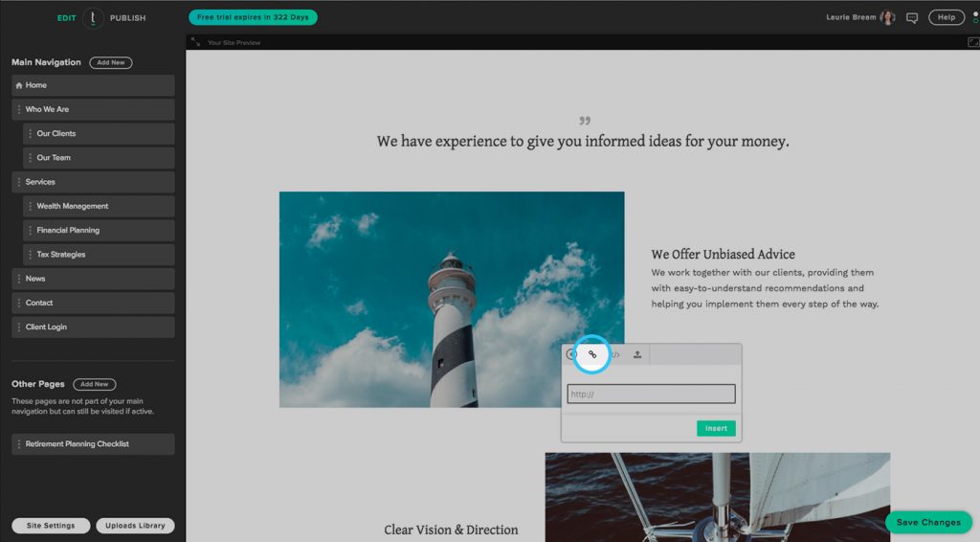The width and height of the screenshot is (980, 542).
Task: Select the Our Clients subpage
Action: point(99,134)
